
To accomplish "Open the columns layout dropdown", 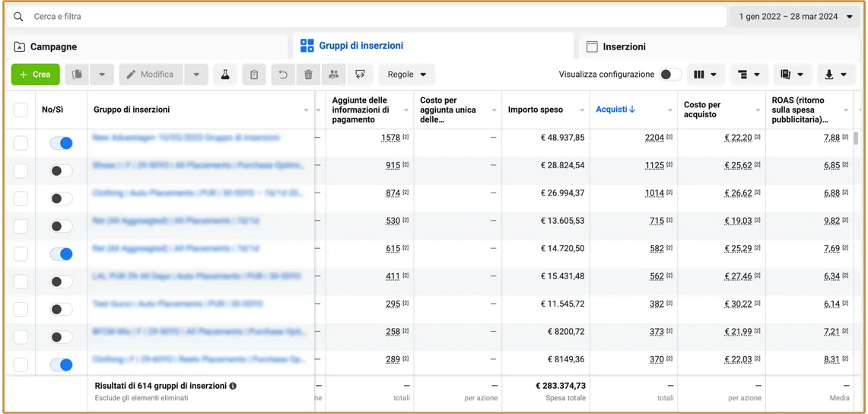I will coord(705,74).
